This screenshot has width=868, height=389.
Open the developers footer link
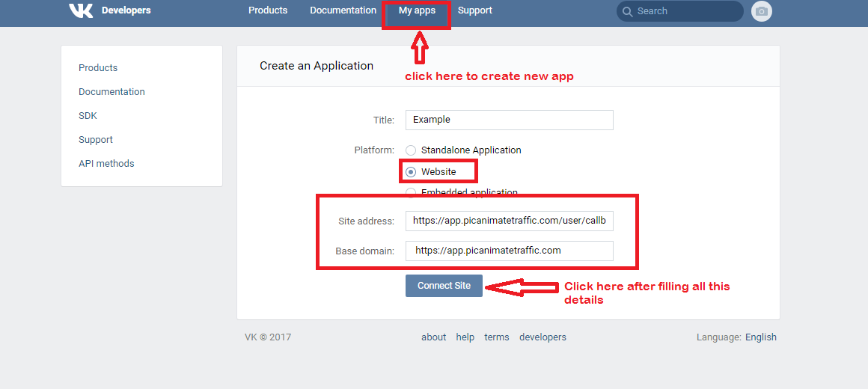[x=542, y=337]
